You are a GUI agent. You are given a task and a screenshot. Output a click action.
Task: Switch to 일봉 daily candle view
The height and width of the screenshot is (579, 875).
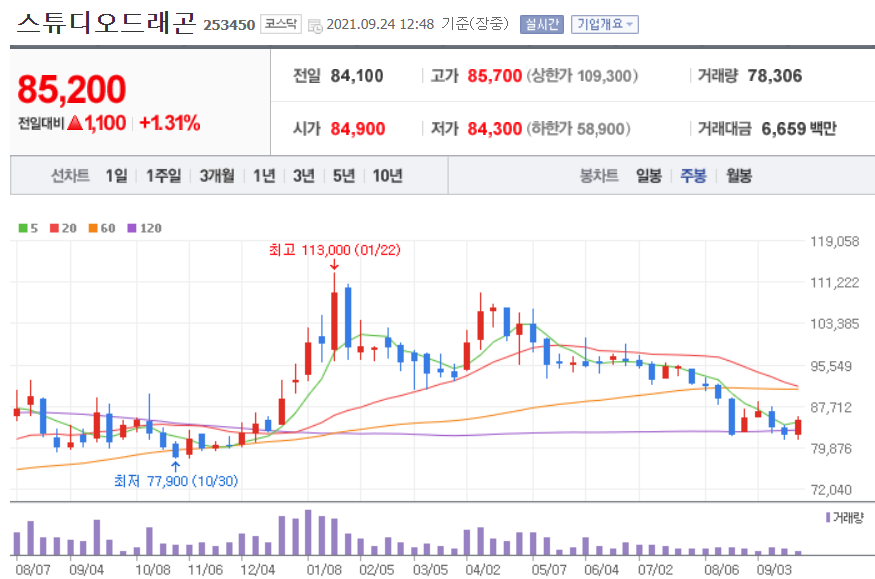(648, 175)
